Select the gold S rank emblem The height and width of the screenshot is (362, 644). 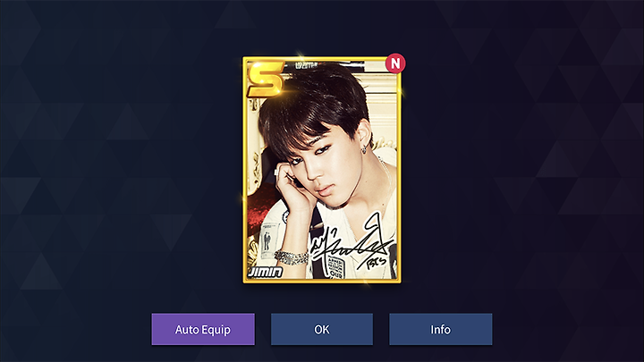pyautogui.click(x=265, y=79)
